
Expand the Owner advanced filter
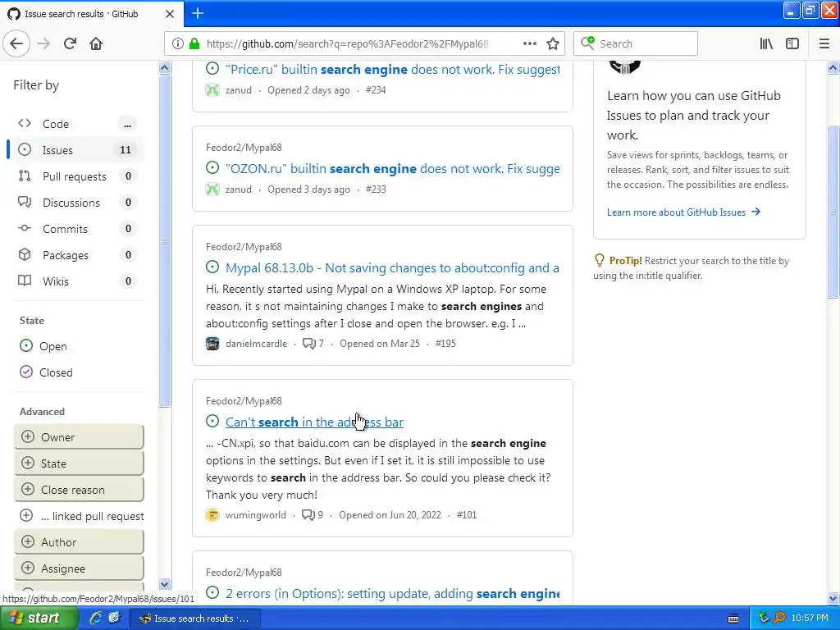coord(79,437)
